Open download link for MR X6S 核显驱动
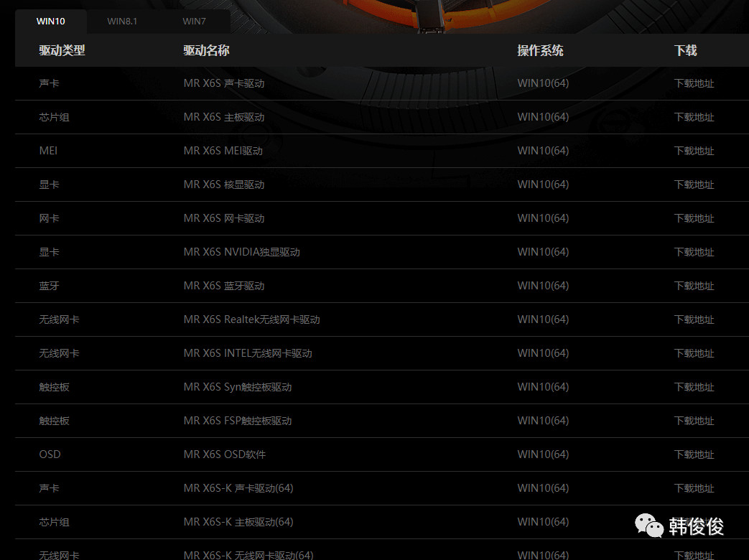This screenshot has width=749, height=560. [x=694, y=185]
